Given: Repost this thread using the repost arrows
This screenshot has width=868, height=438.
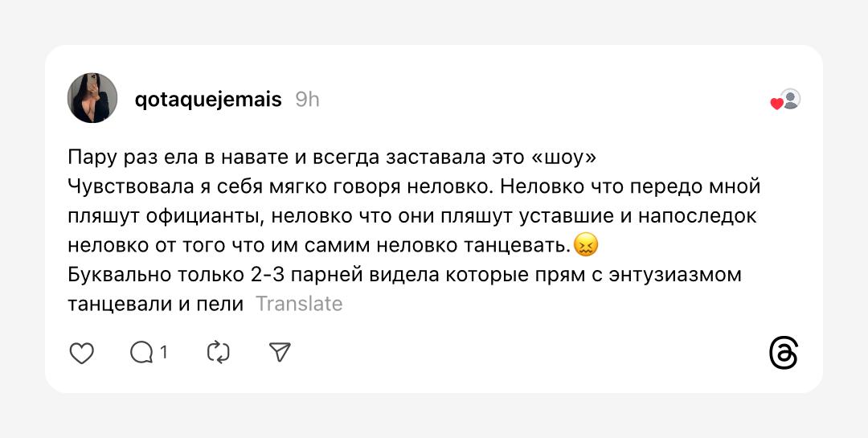Looking at the screenshot, I should (218, 352).
